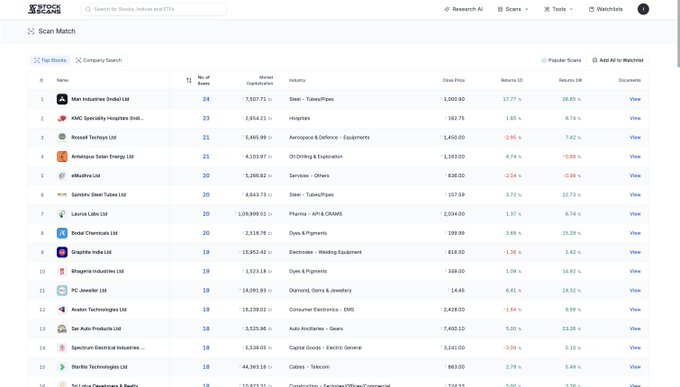
Task: Open the Graphite India logo icon
Action: pos(62,252)
